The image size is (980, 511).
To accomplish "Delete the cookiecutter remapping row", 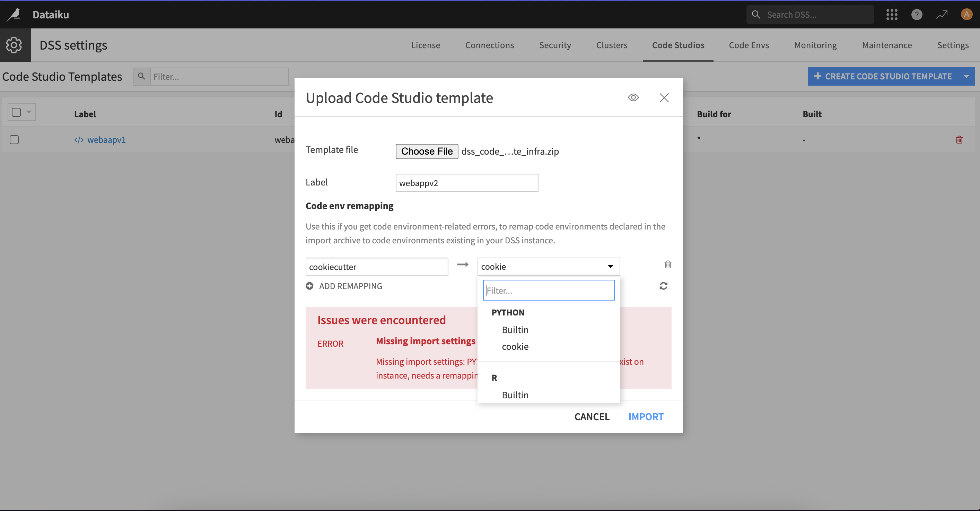I will pyautogui.click(x=668, y=265).
